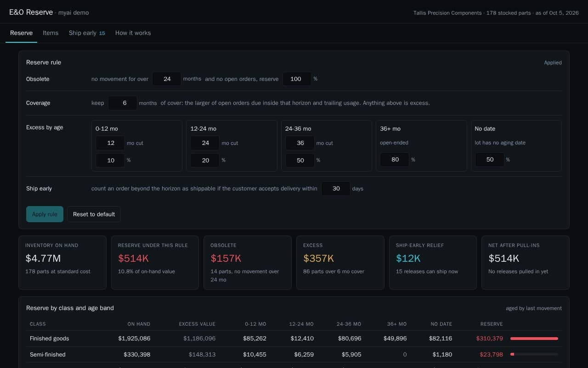
Task: Click the On Hand column header
Action: click(x=139, y=324)
